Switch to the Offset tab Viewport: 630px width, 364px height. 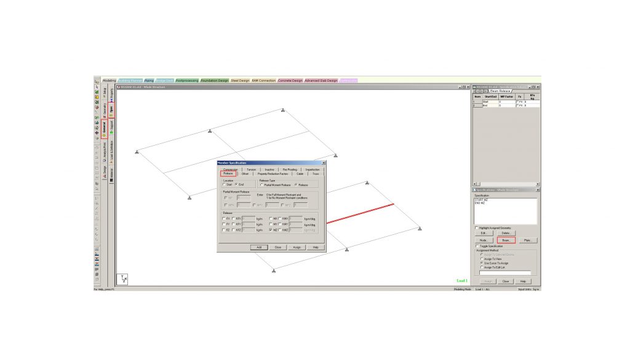tap(245, 174)
